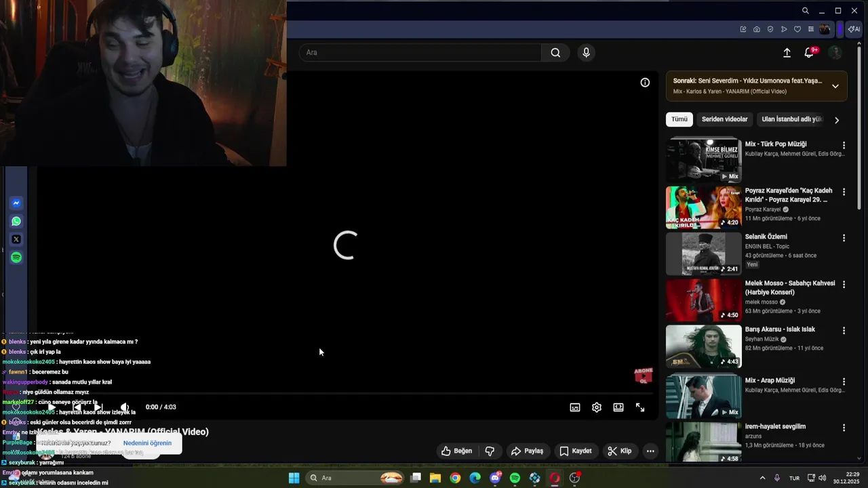Open Poyraz Karayel Kaç Kadeh Kırıldı thumbnail
The height and width of the screenshot is (488, 868).
click(704, 207)
